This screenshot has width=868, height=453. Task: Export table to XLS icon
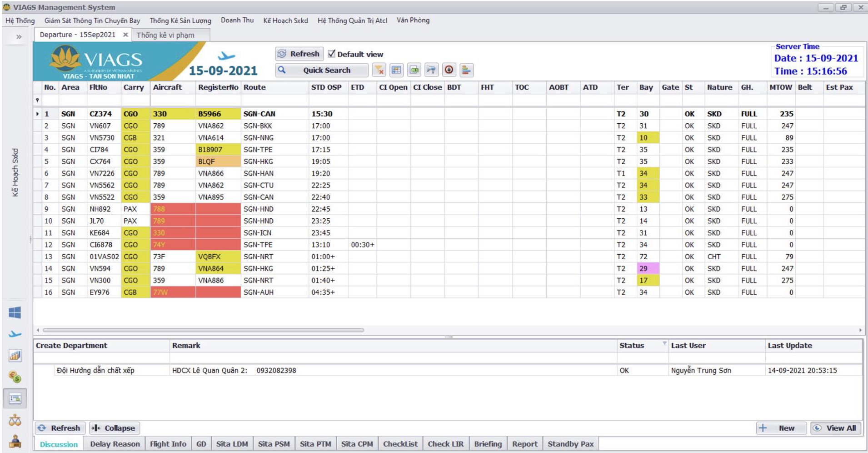[414, 70]
